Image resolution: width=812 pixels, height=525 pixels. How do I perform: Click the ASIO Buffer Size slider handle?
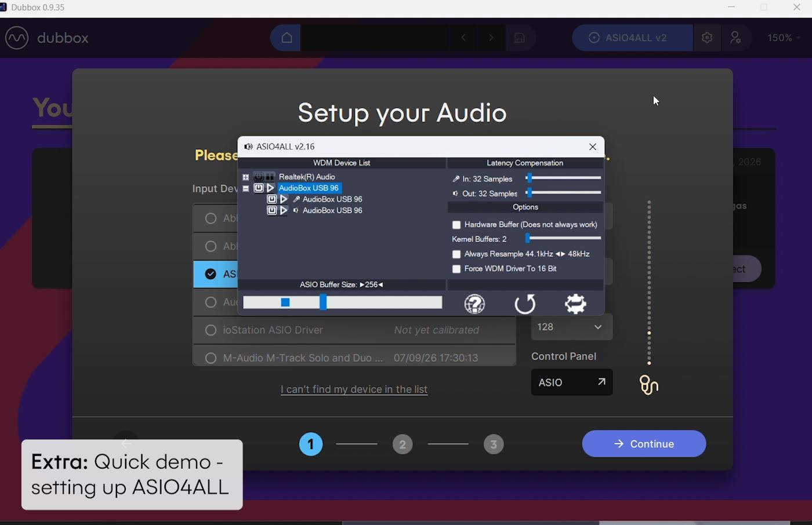[323, 302]
